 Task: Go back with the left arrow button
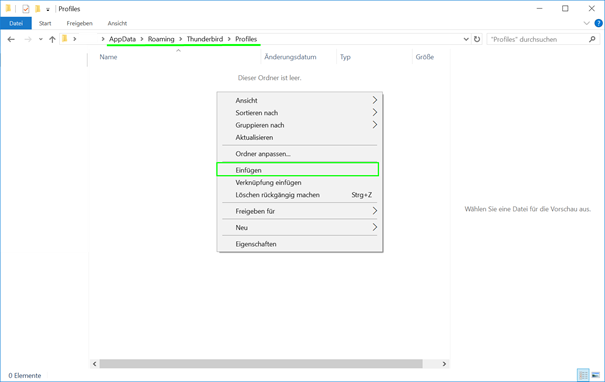tap(11, 39)
